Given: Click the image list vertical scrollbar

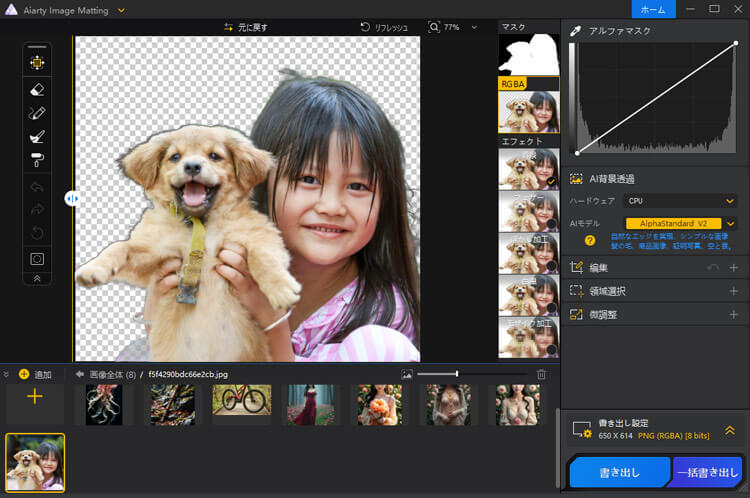Looking at the screenshot, I should 556,447.
